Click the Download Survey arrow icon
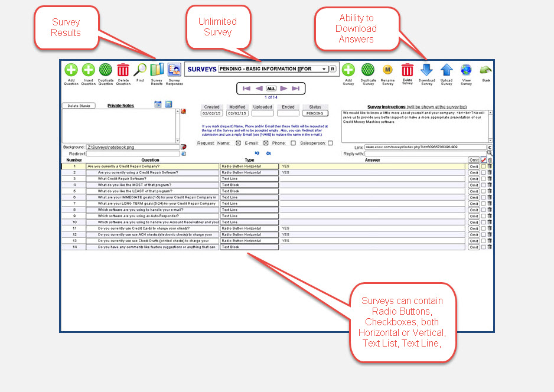Image resolution: width=554 pixels, height=392 pixels. click(x=426, y=71)
